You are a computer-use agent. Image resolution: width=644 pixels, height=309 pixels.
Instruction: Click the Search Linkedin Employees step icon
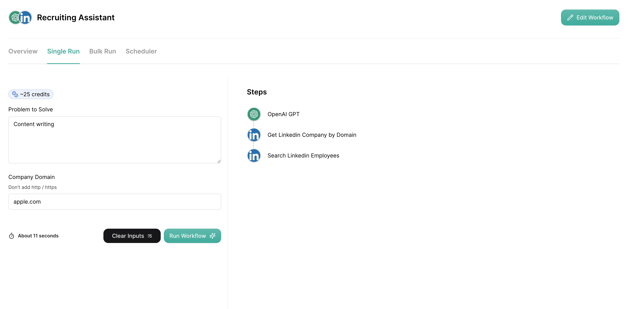254,155
